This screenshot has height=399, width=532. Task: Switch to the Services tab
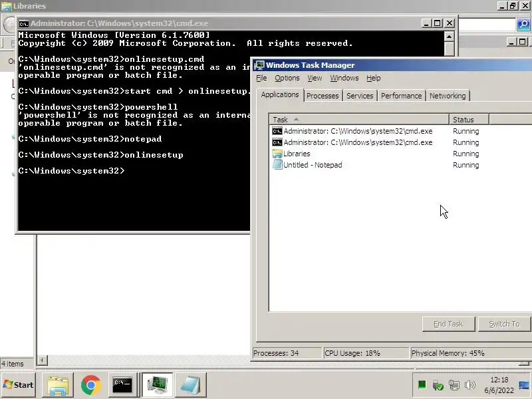[360, 96]
